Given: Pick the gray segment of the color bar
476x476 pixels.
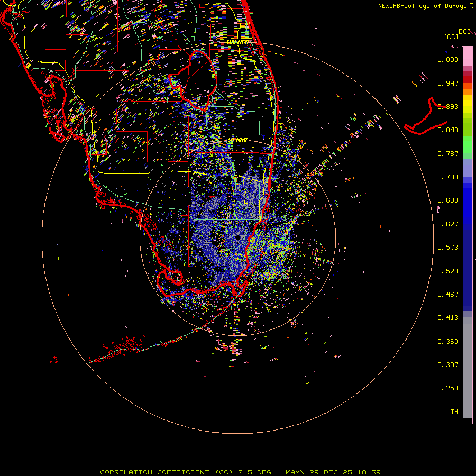Looking at the screenshot, I should [x=467, y=368].
